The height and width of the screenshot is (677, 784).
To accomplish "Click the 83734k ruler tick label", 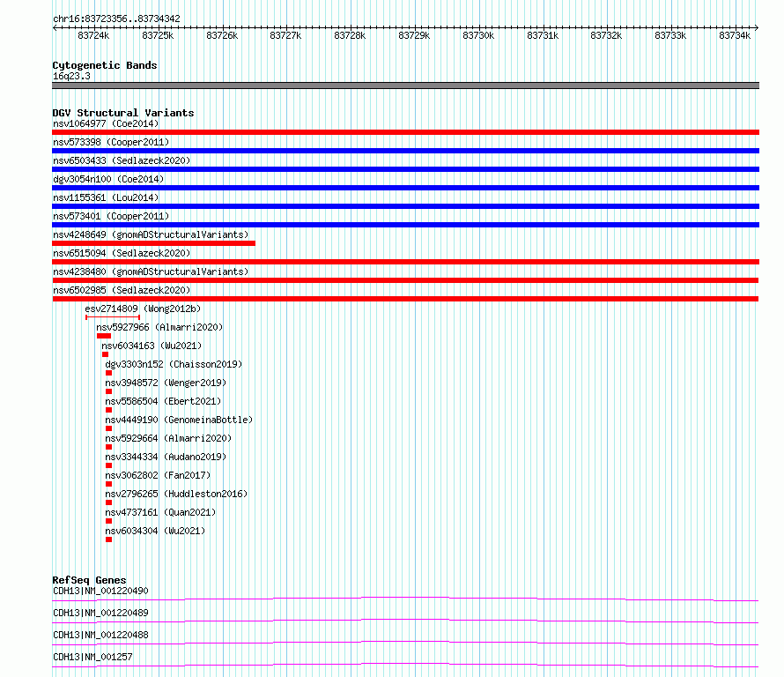I will 735,35.
